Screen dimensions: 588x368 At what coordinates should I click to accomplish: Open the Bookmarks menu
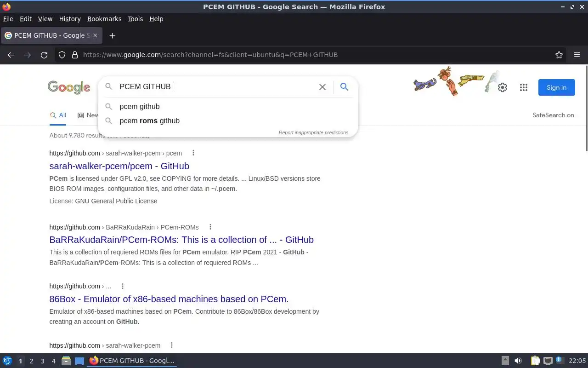coord(104,19)
